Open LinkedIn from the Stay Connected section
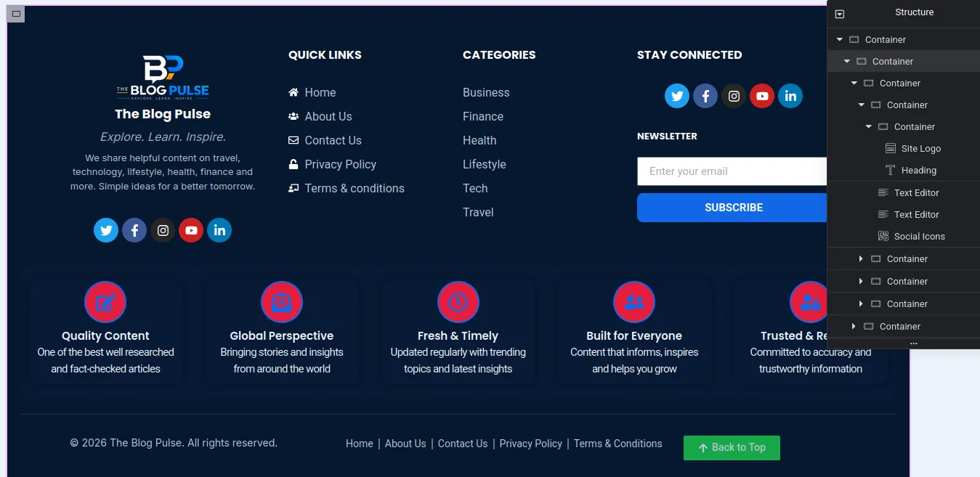The height and width of the screenshot is (477, 980). [x=790, y=96]
